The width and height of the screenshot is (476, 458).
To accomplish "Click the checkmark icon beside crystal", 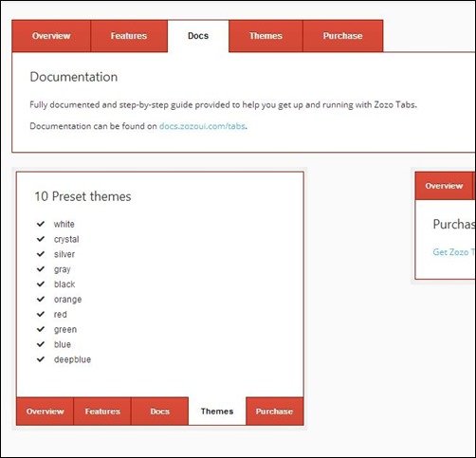I will pyautogui.click(x=41, y=239).
